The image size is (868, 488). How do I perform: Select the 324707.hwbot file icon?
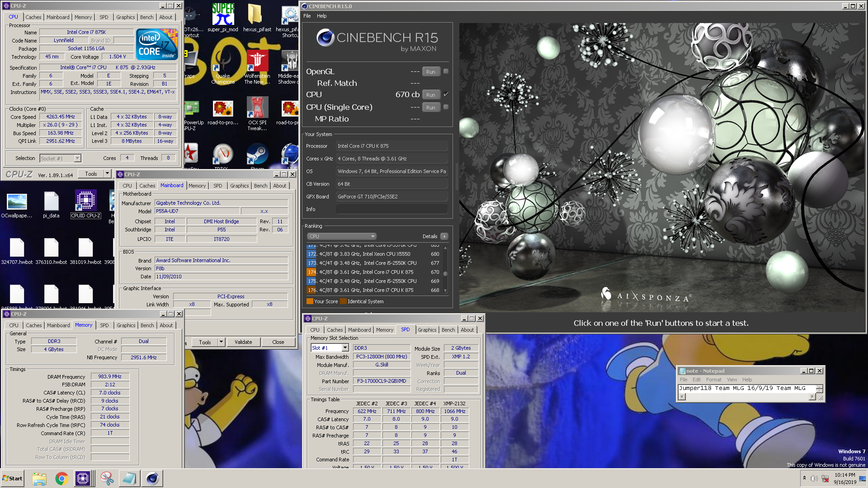point(17,251)
